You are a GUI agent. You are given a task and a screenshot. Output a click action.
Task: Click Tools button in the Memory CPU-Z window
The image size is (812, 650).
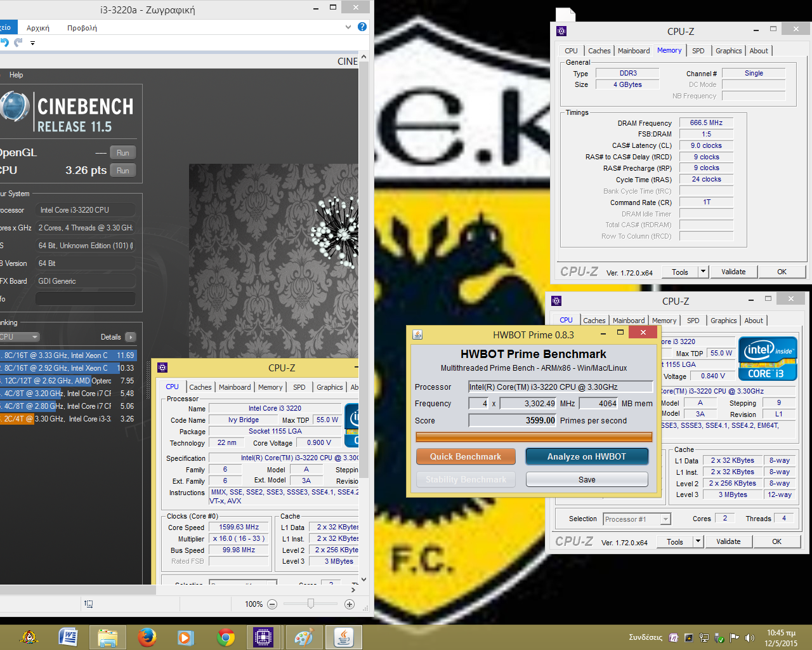(x=680, y=272)
